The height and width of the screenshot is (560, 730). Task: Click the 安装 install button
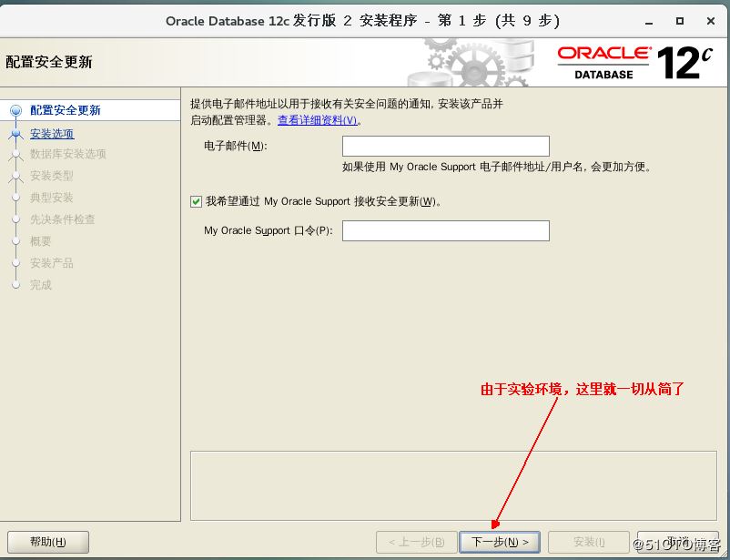point(589,543)
